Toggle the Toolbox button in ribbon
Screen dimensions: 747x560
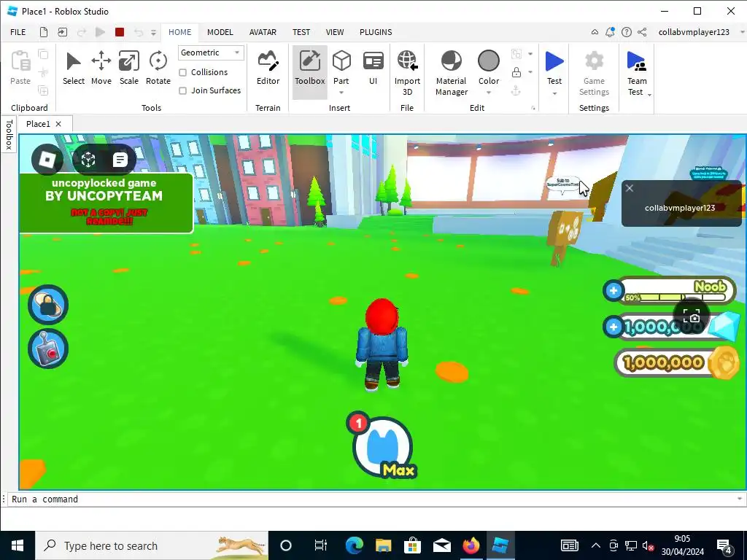(x=309, y=71)
